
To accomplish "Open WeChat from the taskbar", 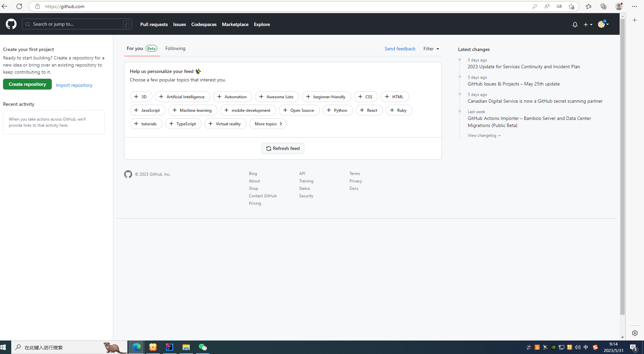I will point(202,347).
